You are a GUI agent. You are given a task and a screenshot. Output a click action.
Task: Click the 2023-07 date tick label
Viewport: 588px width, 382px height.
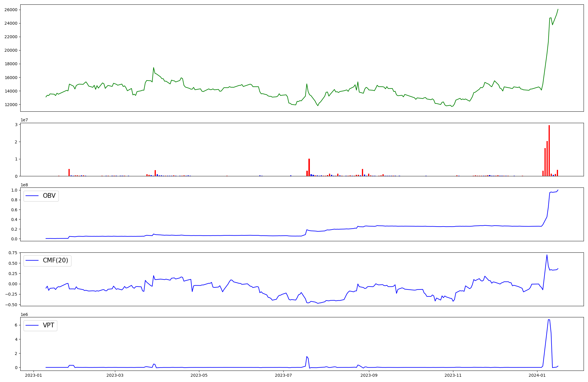coord(283,375)
